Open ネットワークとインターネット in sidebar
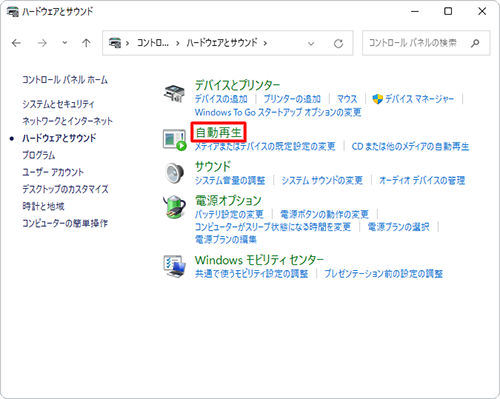The width and height of the screenshot is (500, 399). coord(68,121)
